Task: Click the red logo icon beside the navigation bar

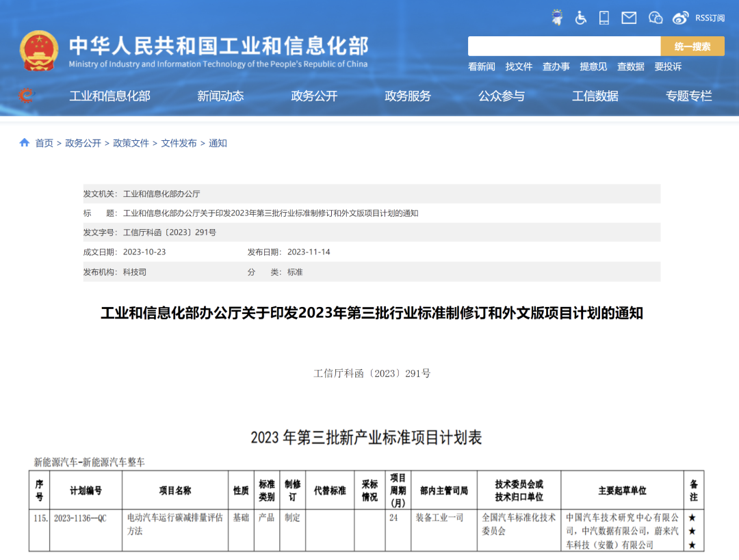Action: [x=26, y=96]
